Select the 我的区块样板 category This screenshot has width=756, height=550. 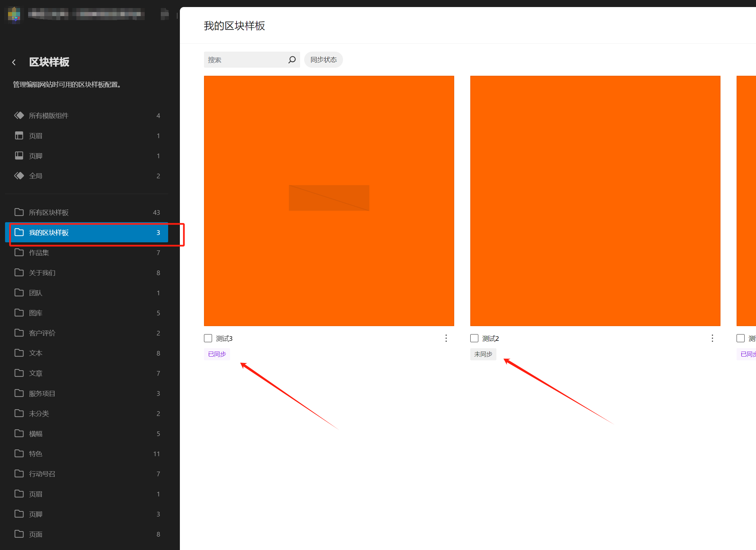click(x=49, y=233)
